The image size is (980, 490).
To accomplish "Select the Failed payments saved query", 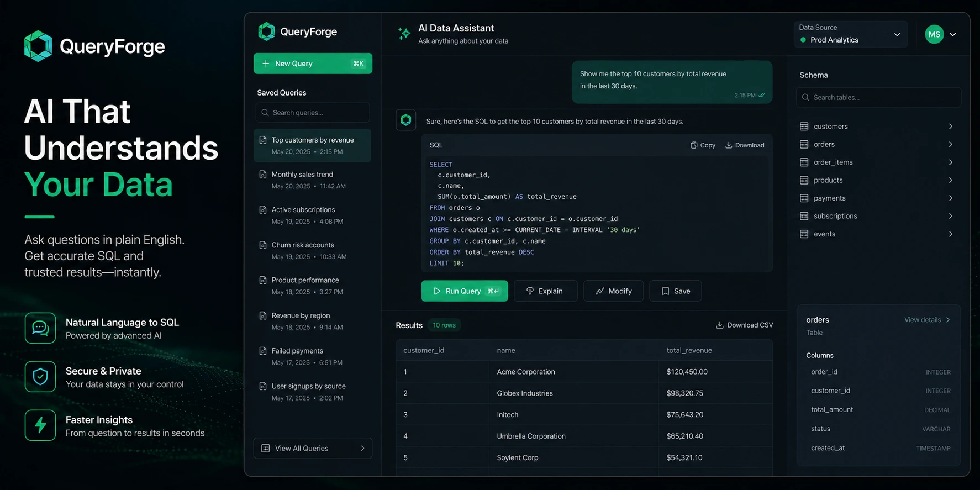I will [x=312, y=356].
